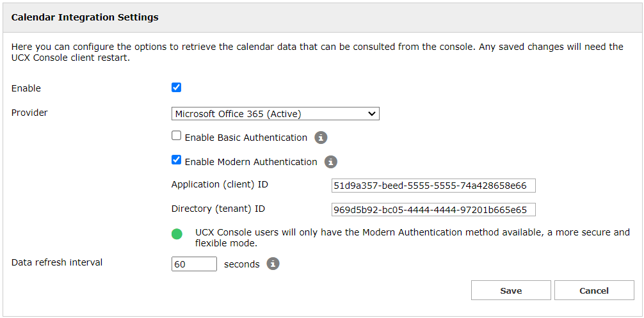Click info icon next to seconds
The height and width of the screenshot is (318, 644).
[273, 264]
